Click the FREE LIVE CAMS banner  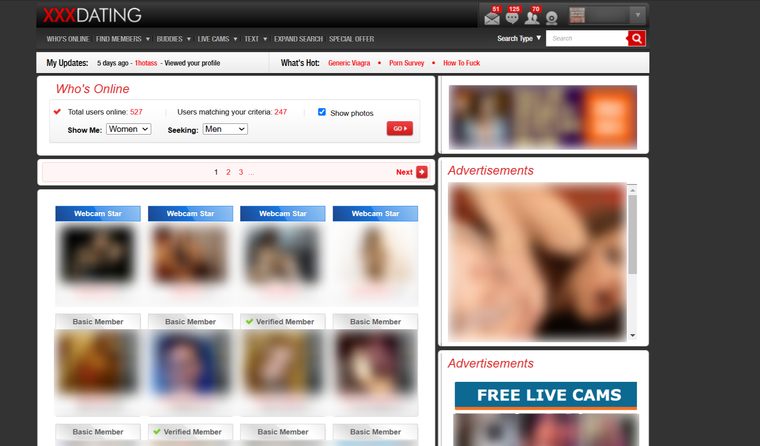click(545, 395)
